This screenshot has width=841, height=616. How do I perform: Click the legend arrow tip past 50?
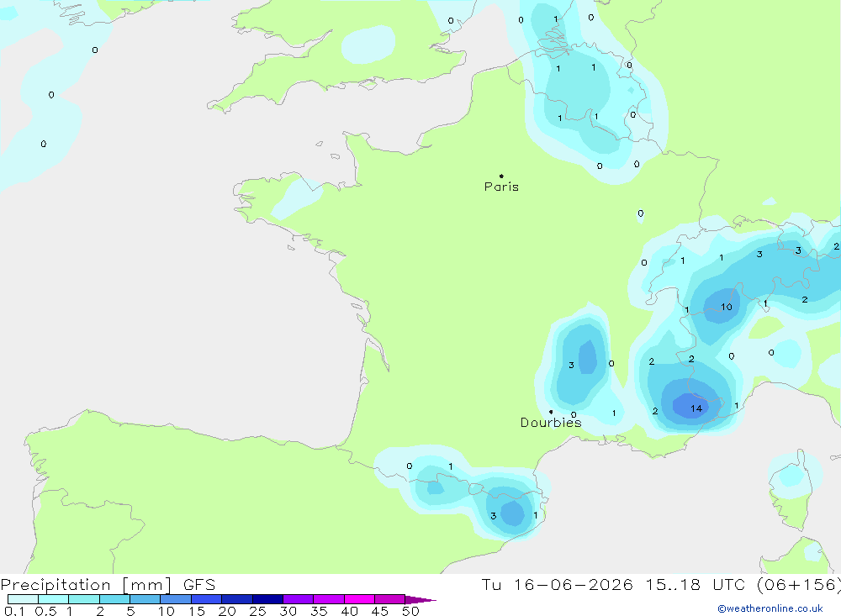click(420, 600)
